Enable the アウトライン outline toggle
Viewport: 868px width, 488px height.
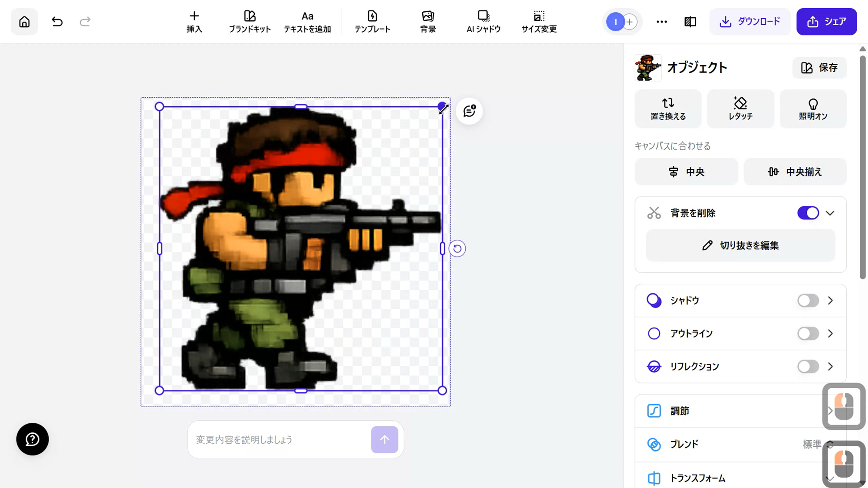click(x=808, y=334)
